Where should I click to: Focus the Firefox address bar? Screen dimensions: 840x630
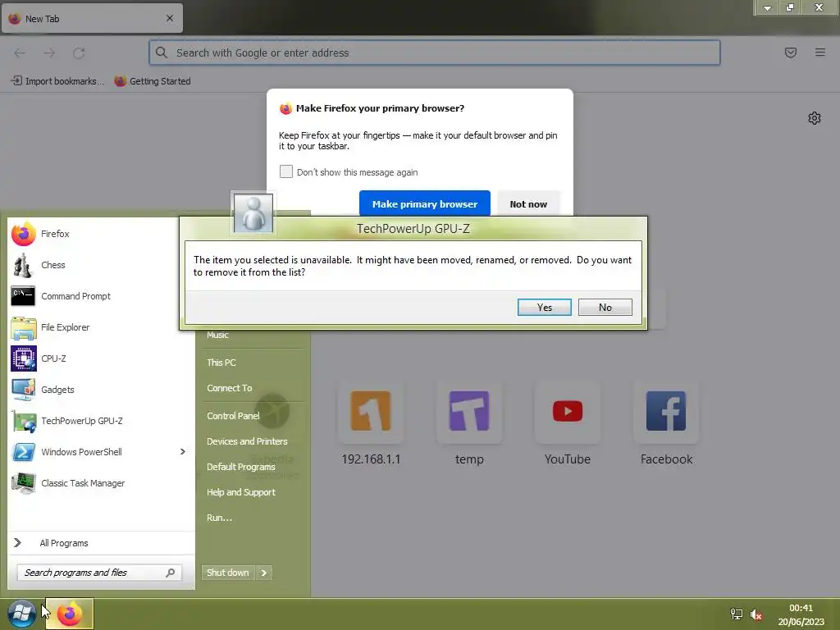pyautogui.click(x=435, y=52)
